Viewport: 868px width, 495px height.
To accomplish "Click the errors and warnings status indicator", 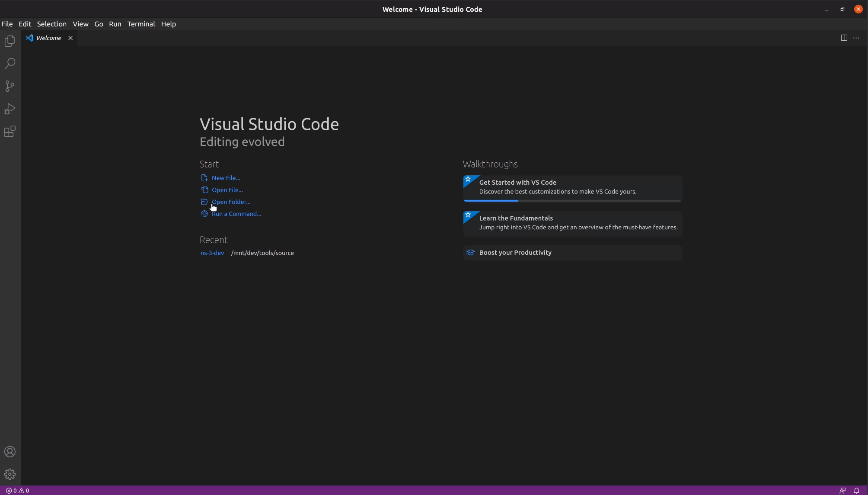I will (17, 490).
